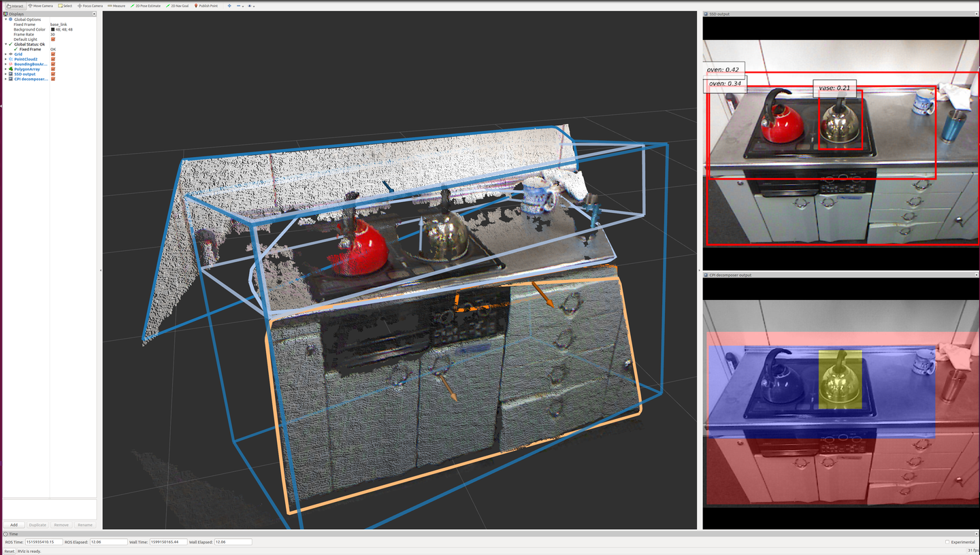Screen dimensions: 980x555
Task: Click the Wall Elapsed field
Action: (233, 542)
